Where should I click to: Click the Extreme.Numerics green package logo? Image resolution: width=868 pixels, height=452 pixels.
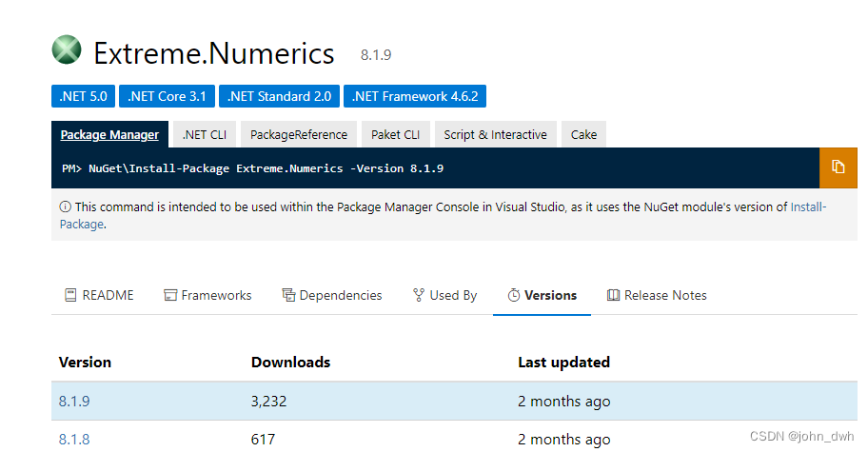[67, 49]
